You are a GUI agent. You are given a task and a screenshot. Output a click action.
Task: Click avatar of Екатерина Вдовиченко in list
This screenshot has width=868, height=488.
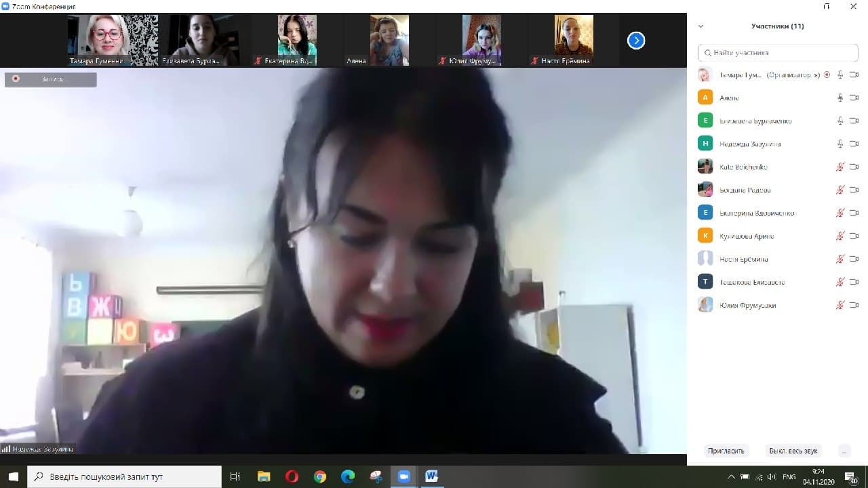point(705,213)
